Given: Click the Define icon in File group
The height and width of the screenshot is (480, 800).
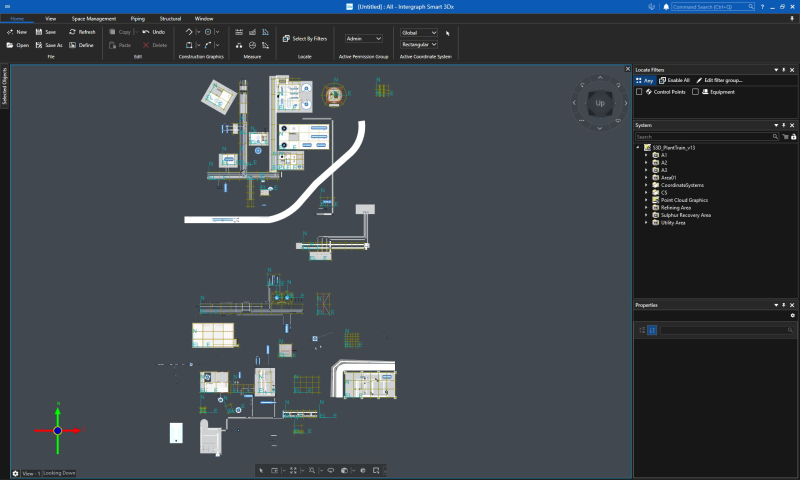Looking at the screenshot, I should 72,45.
